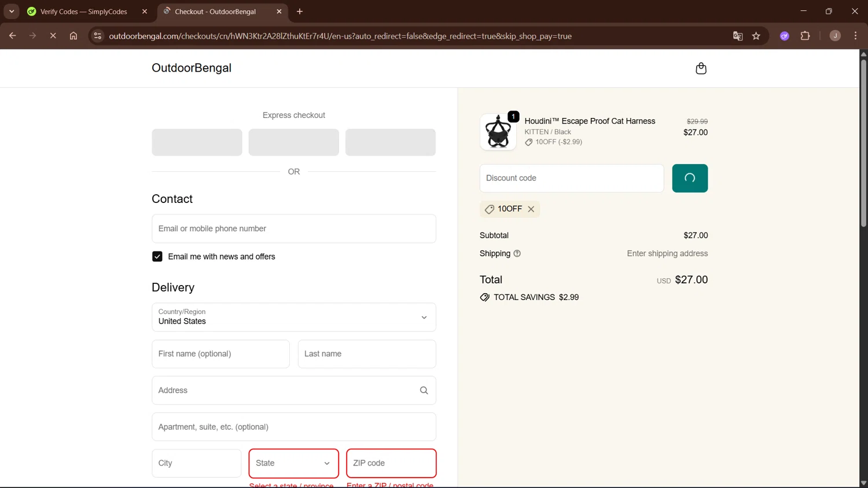Viewport: 868px width, 488px height.
Task: Open the shopping bag cart icon
Action: (x=701, y=68)
